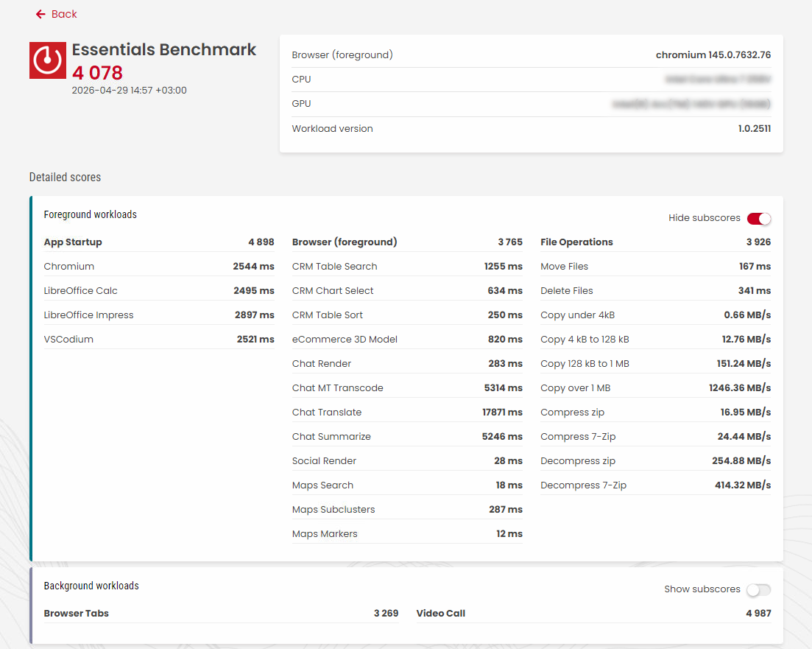Click the 1246.36 MB/s value
The height and width of the screenshot is (649, 812).
click(740, 388)
